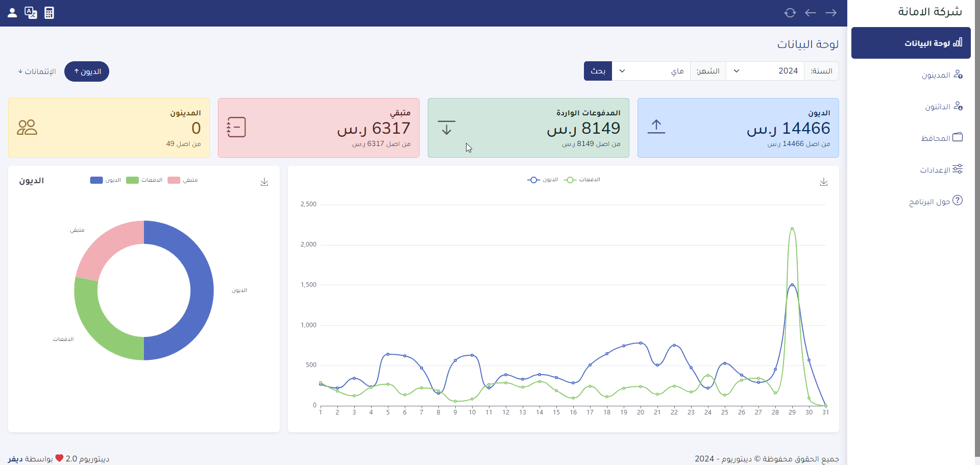Open the month dropdown showing ماي
Image resolution: width=980 pixels, height=465 pixels.
(651, 71)
